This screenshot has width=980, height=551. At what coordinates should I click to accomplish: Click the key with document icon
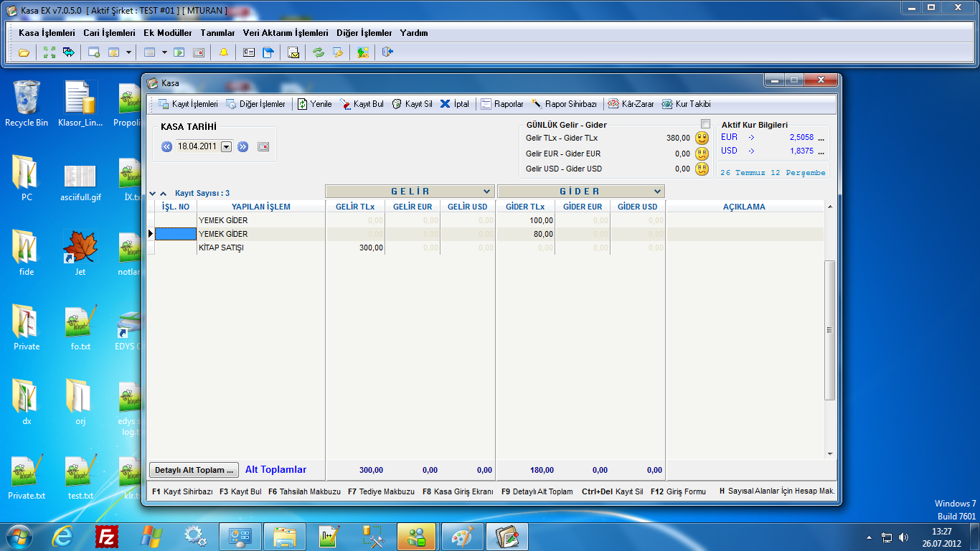(338, 52)
